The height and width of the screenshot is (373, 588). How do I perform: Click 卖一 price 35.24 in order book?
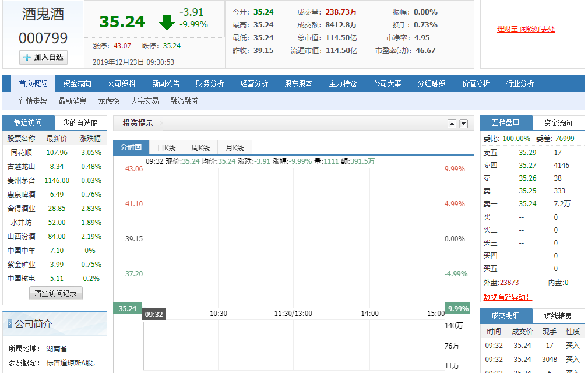coord(527,204)
